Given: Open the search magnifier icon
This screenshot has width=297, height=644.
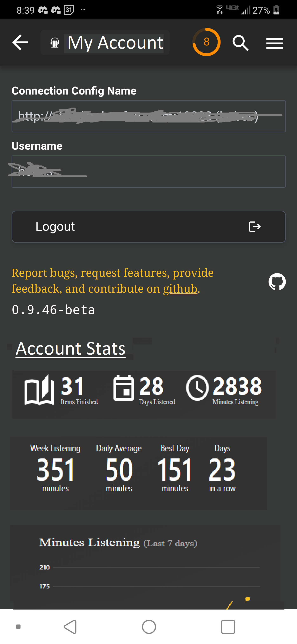Looking at the screenshot, I should point(240,43).
